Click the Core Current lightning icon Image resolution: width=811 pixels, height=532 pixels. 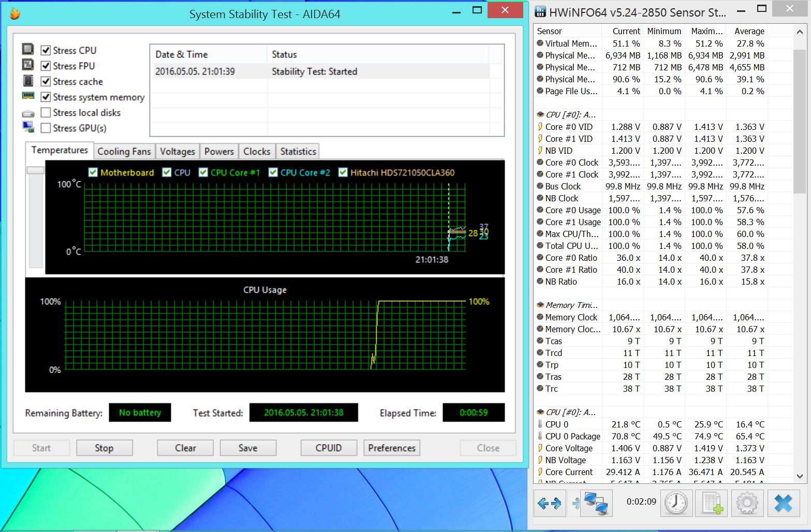click(x=540, y=472)
